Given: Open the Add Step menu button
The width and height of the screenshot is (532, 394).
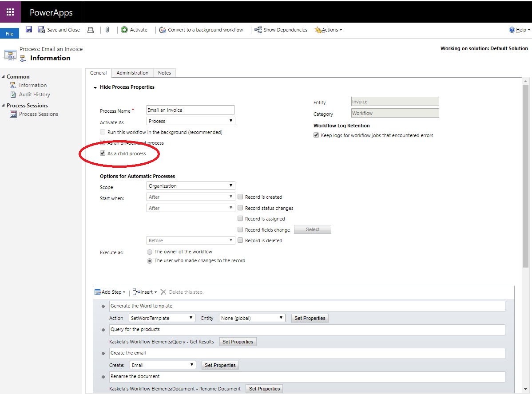Looking at the screenshot, I should (110, 292).
